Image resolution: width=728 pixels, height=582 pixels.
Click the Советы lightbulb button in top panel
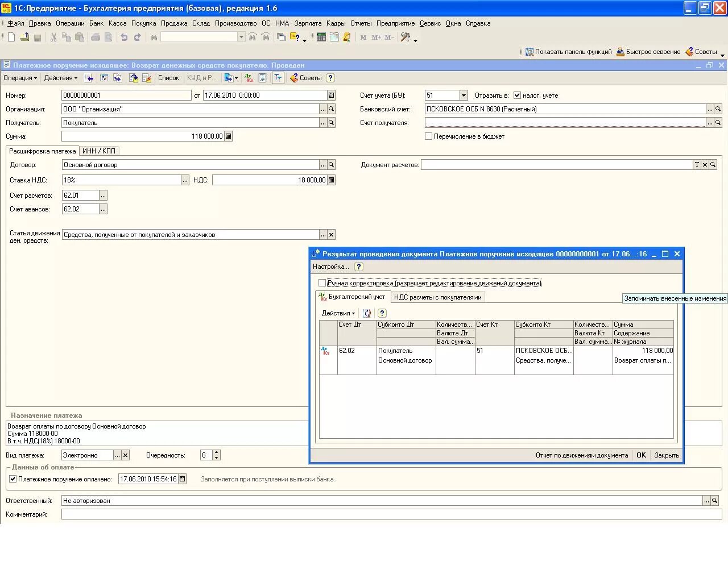[x=701, y=52]
